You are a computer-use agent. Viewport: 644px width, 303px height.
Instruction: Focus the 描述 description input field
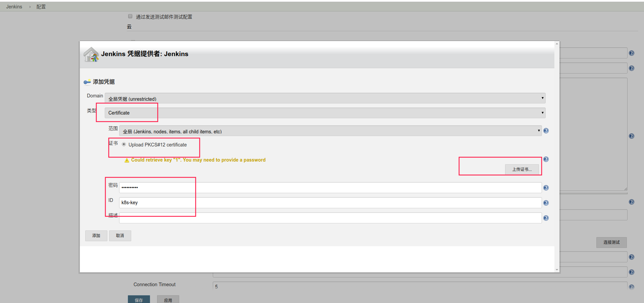pos(331,218)
